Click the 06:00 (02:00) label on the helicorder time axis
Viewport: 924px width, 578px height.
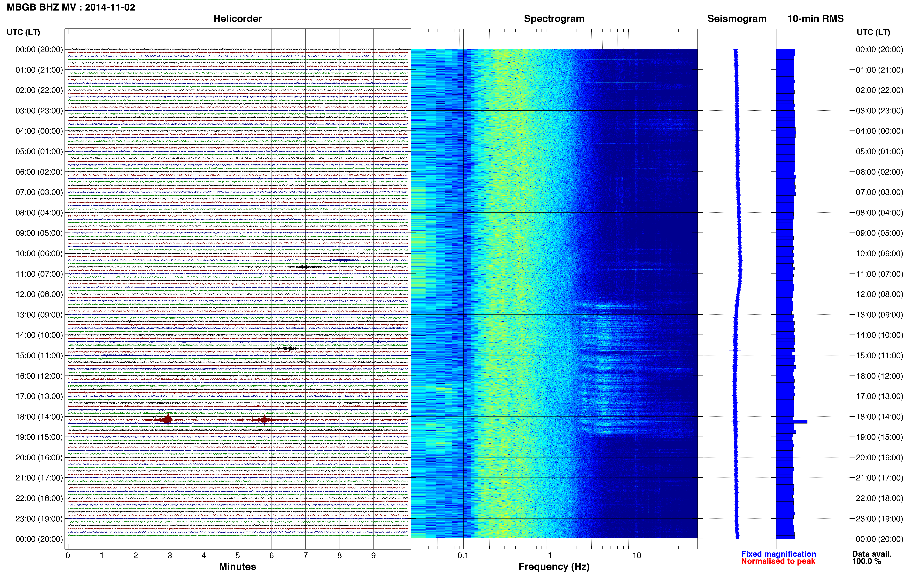[x=39, y=172]
